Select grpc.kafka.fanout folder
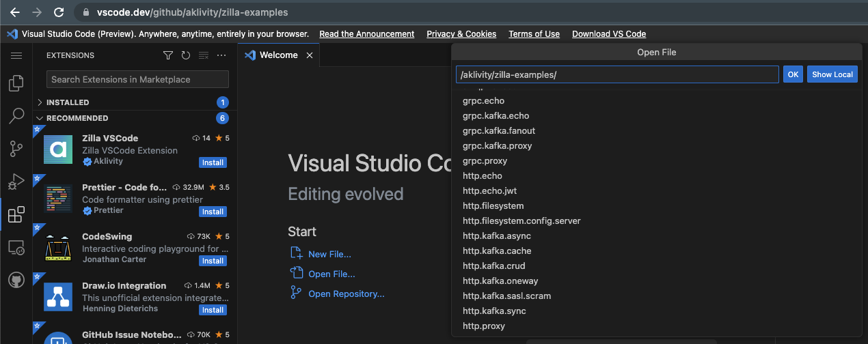868x344 pixels. click(656, 131)
